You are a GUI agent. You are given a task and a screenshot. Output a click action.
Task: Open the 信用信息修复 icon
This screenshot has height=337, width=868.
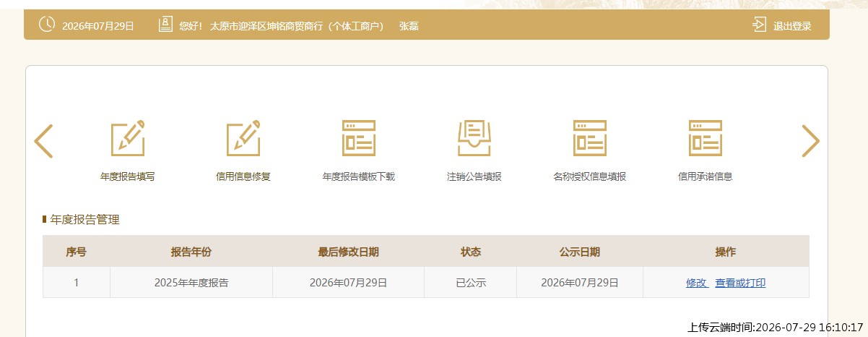(x=243, y=137)
